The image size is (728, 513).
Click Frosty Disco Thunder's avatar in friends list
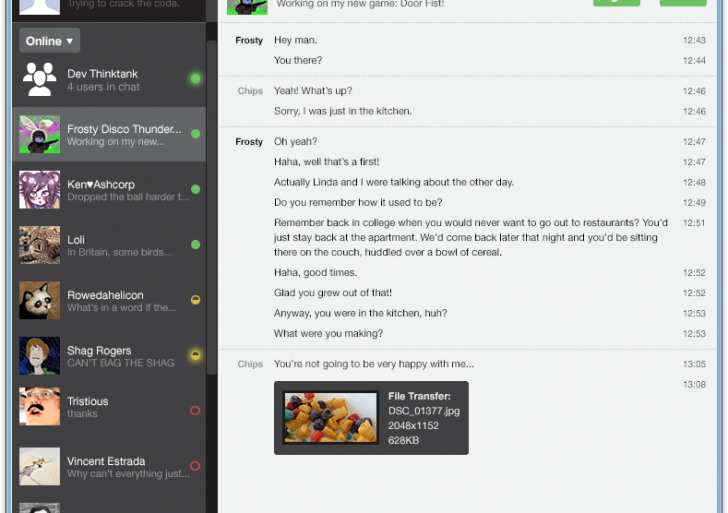tap(39, 134)
